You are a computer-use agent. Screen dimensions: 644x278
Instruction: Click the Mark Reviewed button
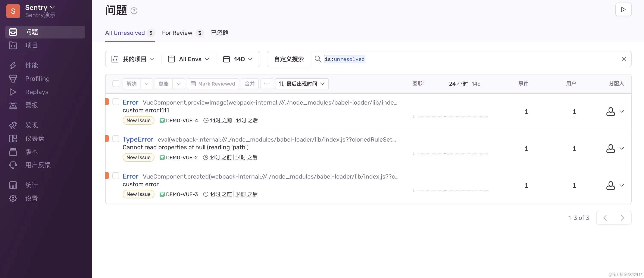point(213,84)
